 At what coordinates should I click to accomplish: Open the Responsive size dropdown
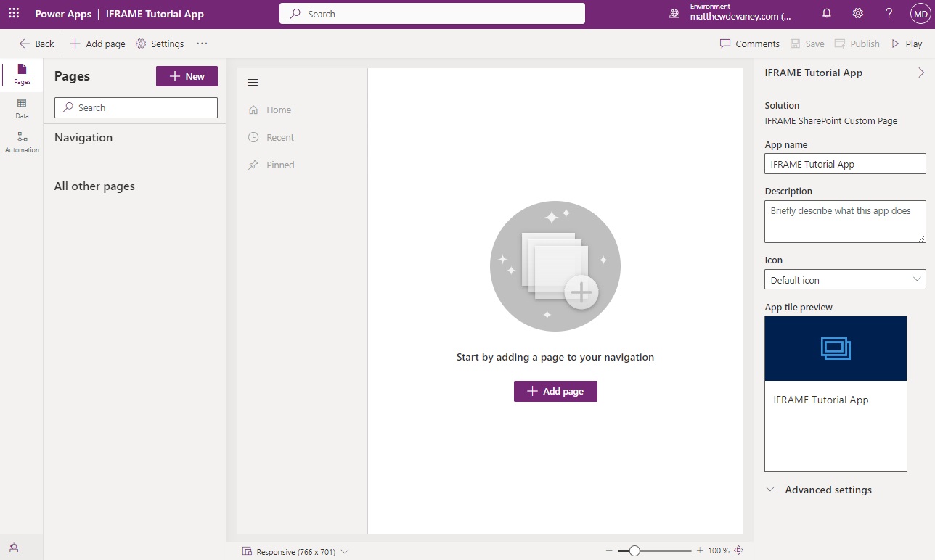click(295, 551)
